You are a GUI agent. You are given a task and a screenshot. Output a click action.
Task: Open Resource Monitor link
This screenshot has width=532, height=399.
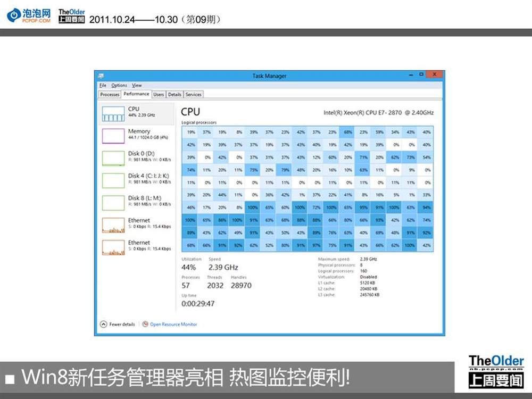173,324
